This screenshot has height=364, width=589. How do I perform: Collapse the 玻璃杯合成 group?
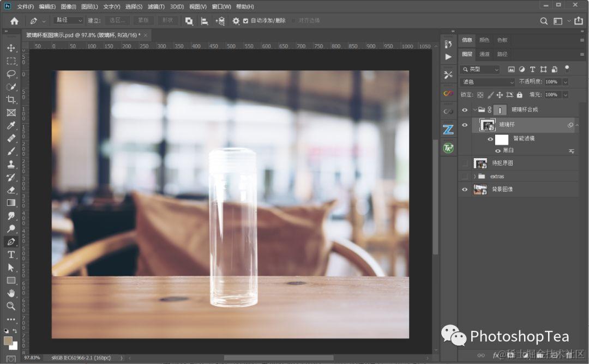tap(475, 110)
